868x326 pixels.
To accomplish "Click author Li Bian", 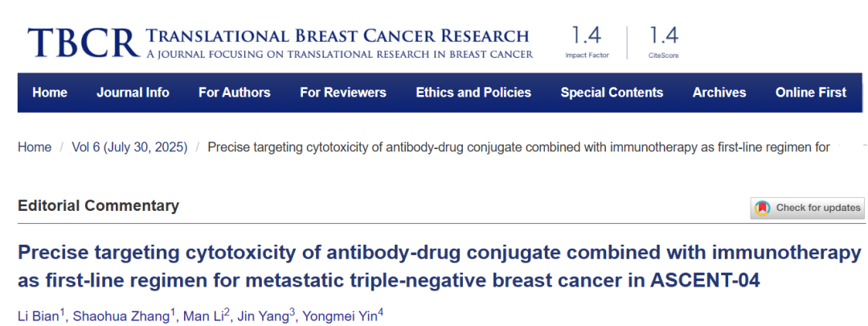I will 37,315.
